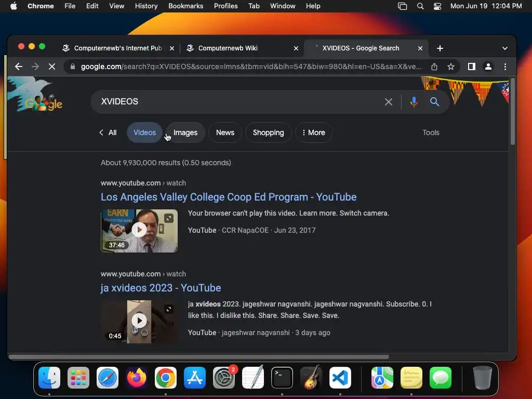Open Los Angeles Valley College Coop Ed link
Screen dimensions: 532x399
click(x=229, y=197)
